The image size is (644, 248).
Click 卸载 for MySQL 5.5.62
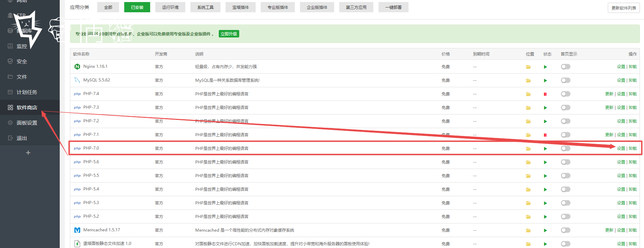633,80
